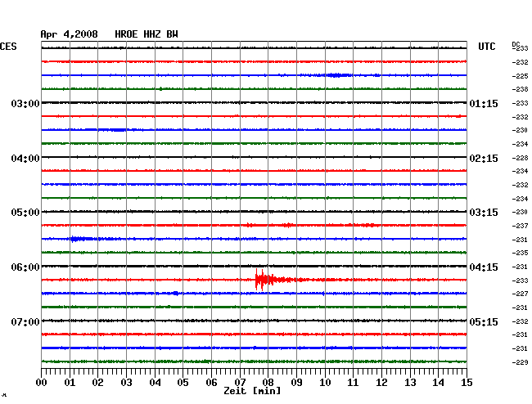
Task: Select minute tick label "03" on bottom axis
Action: tap(126, 383)
